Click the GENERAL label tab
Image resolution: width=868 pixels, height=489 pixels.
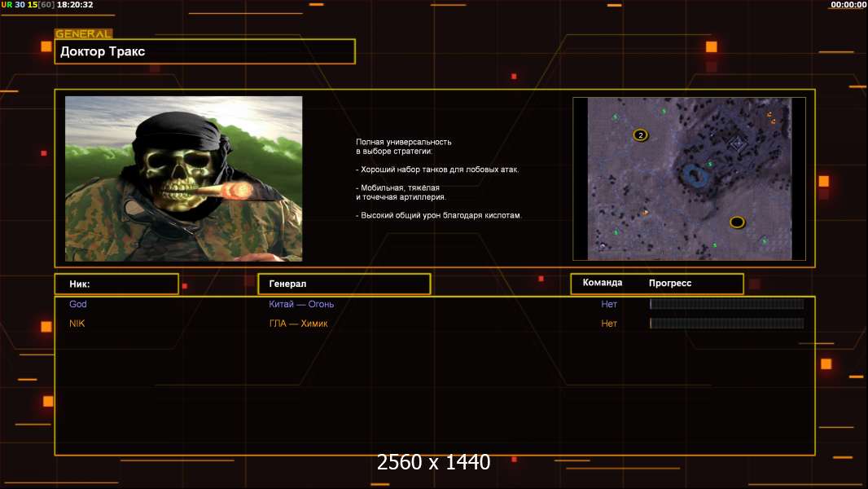click(83, 34)
